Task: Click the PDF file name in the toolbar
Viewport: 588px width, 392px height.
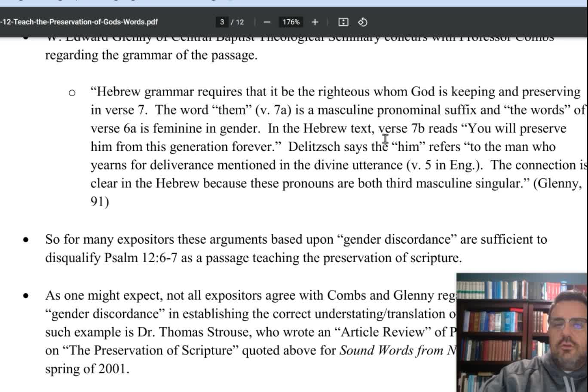Action: pyautogui.click(x=79, y=22)
